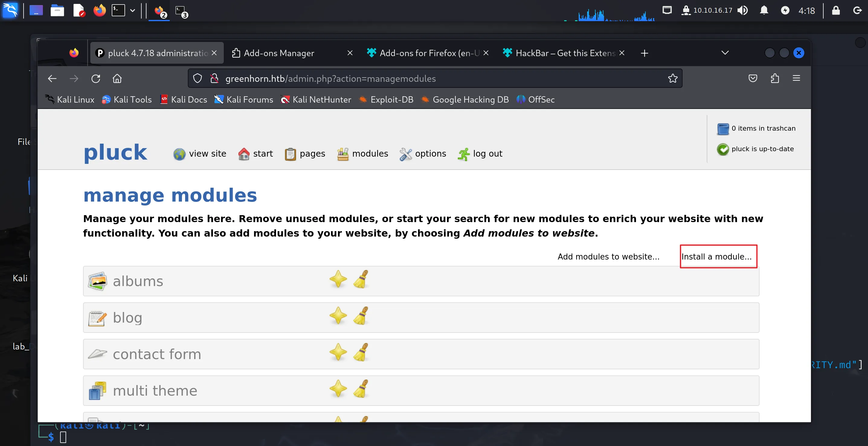Click Install a module... link
This screenshot has width=868, height=446.
click(x=716, y=256)
